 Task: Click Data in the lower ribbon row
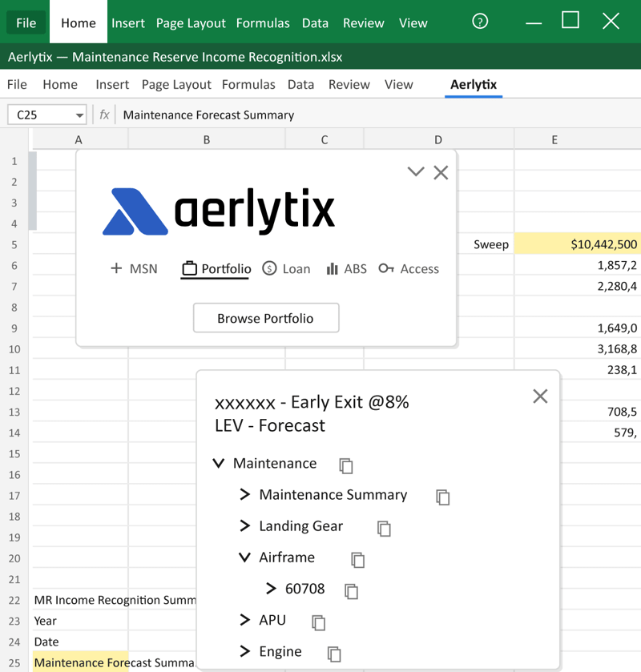tap(301, 84)
